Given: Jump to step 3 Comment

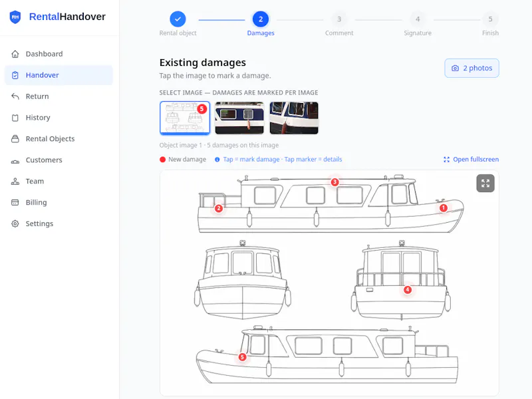Looking at the screenshot, I should tap(339, 19).
